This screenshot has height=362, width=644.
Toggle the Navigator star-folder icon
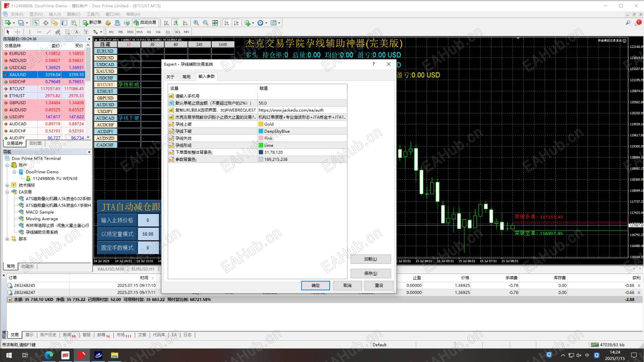point(55,23)
